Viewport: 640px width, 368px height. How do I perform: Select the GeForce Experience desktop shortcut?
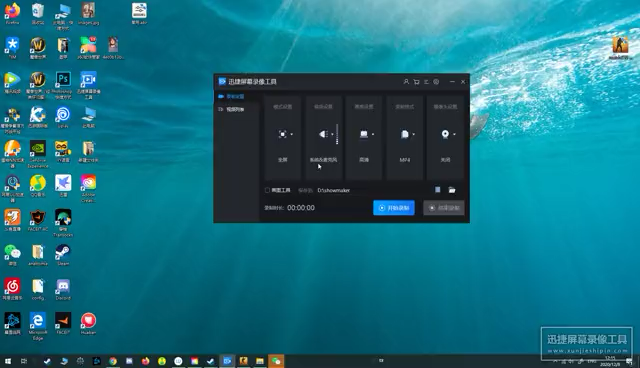pos(38,154)
